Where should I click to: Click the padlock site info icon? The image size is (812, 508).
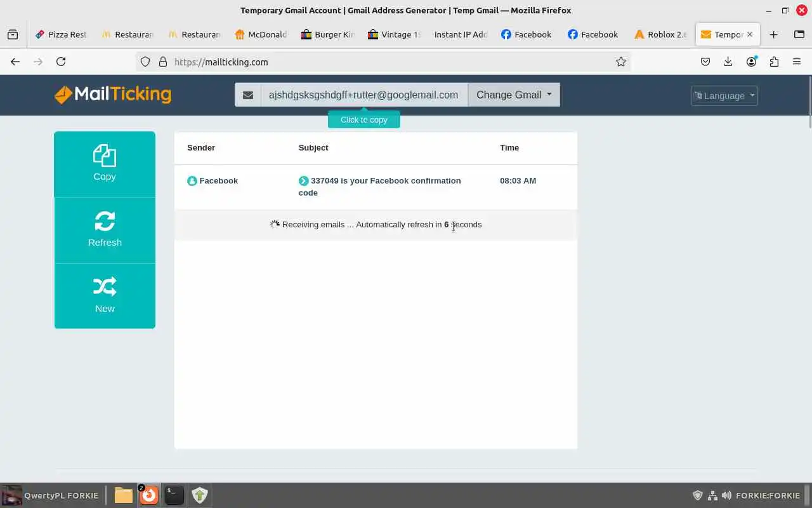click(x=163, y=62)
